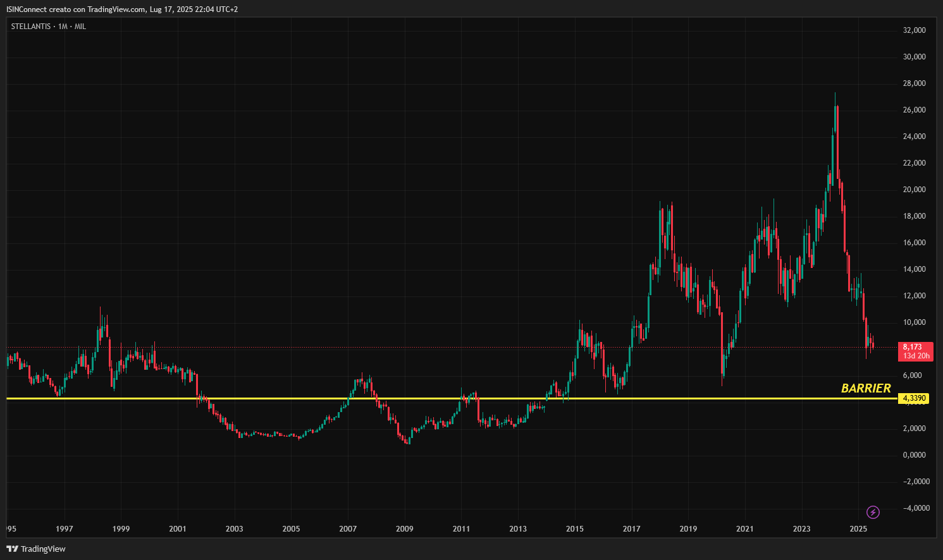Click the 2011 time axis label
Image resolution: width=943 pixels, height=560 pixels.
click(462, 529)
